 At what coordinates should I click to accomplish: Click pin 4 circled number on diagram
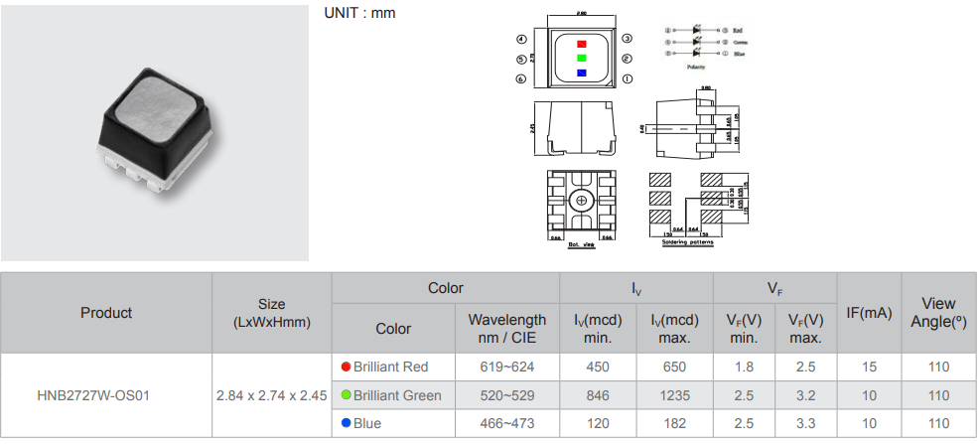click(520, 40)
